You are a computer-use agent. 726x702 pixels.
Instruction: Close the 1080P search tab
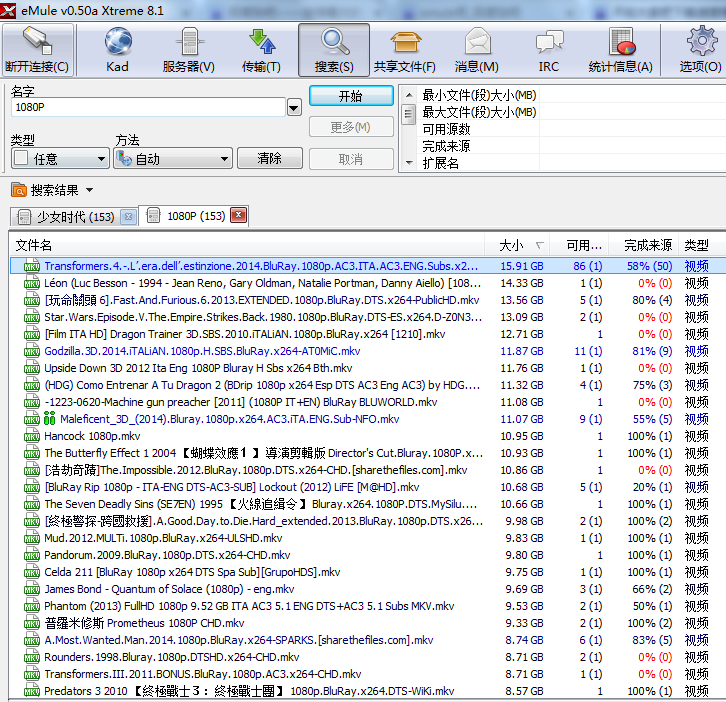click(x=238, y=215)
